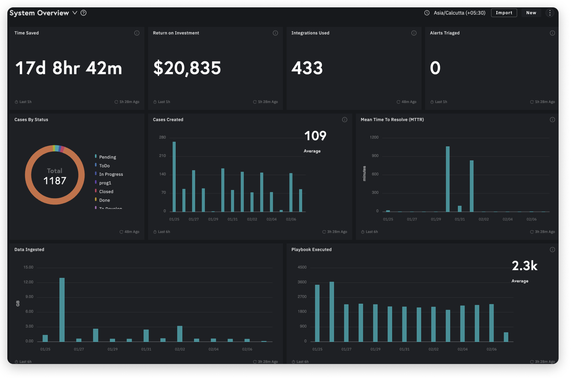The height and width of the screenshot is (378, 588).
Task: Show info for Integrations Used card
Action: click(x=414, y=33)
